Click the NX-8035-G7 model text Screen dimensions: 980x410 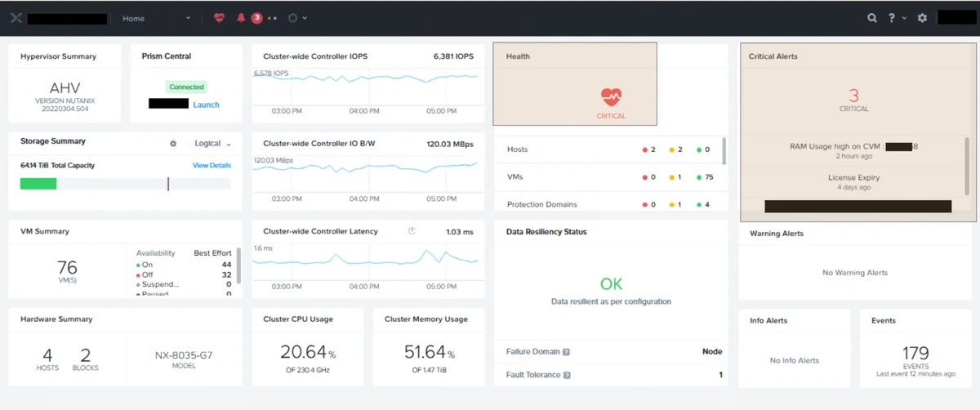point(184,355)
